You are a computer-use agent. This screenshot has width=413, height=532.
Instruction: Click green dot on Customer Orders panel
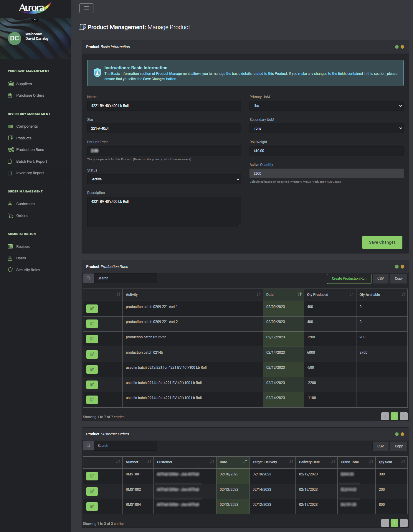[x=397, y=434]
